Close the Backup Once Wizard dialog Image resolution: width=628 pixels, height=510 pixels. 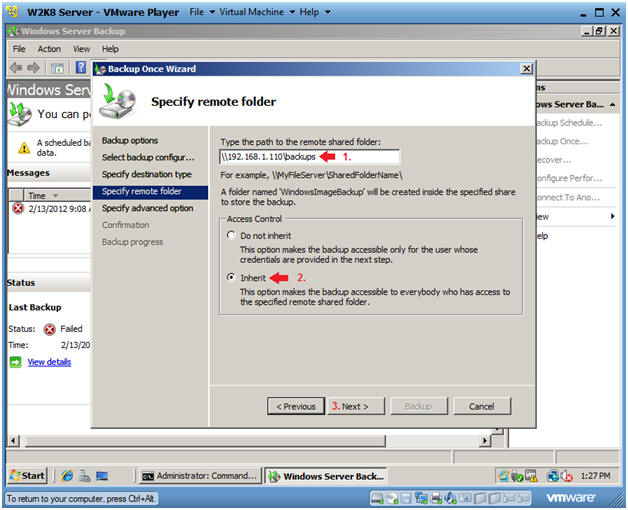click(527, 69)
